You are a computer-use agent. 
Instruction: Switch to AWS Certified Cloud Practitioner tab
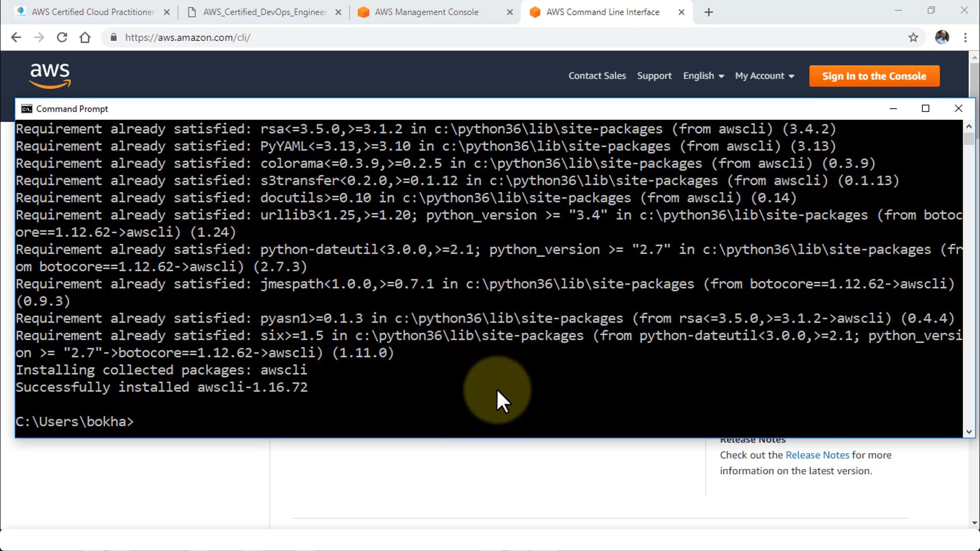tap(92, 12)
